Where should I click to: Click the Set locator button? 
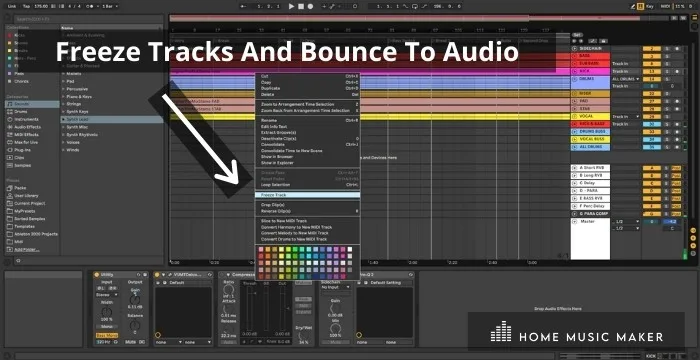tap(577, 34)
